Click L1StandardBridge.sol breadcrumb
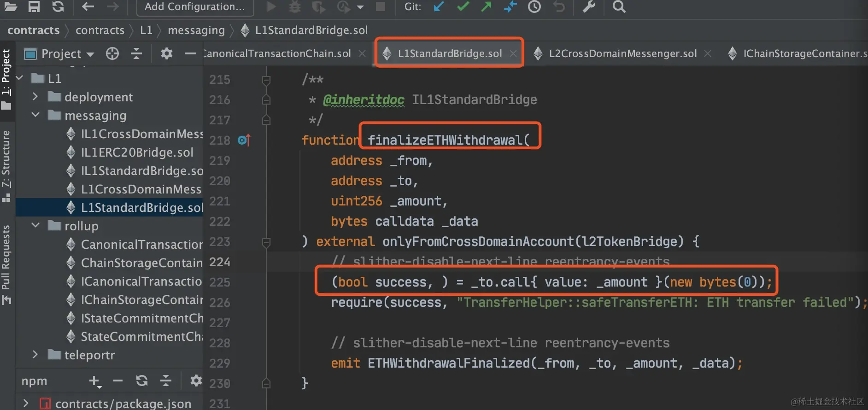This screenshot has height=410, width=868. pos(304,30)
